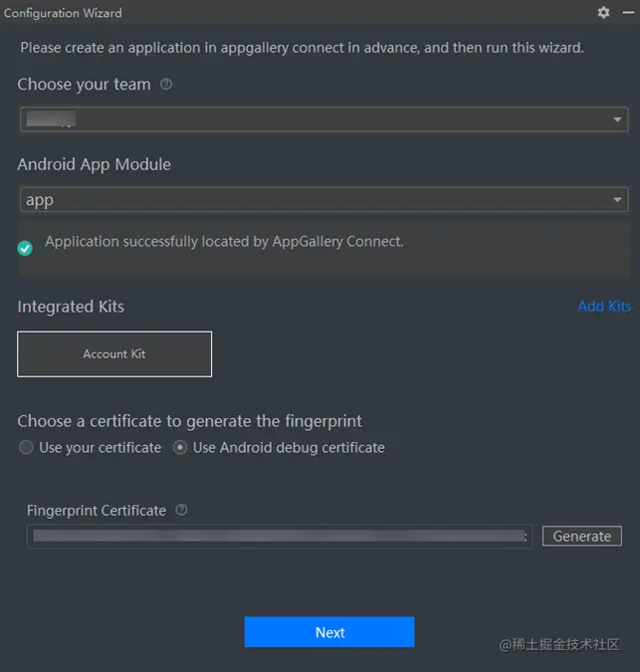Hide the Configuration Wizard panel with the dash icon
The height and width of the screenshot is (672, 640).
click(627, 12)
